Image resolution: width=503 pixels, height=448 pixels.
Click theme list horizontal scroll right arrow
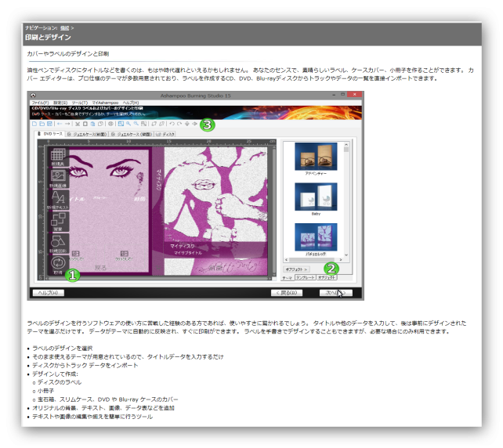[340, 260]
